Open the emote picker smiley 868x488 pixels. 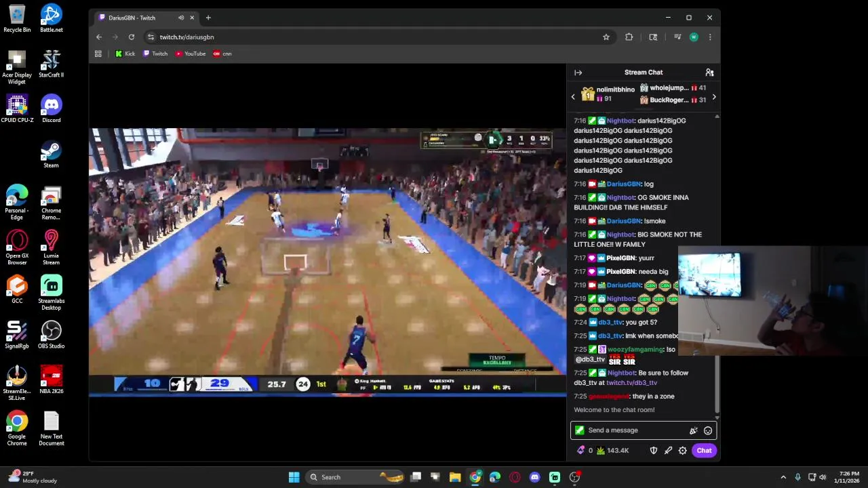(x=708, y=430)
